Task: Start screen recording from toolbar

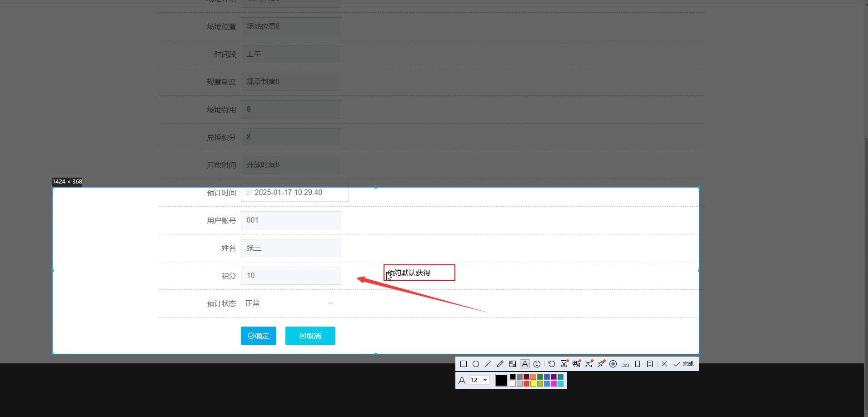Action: coord(613,364)
